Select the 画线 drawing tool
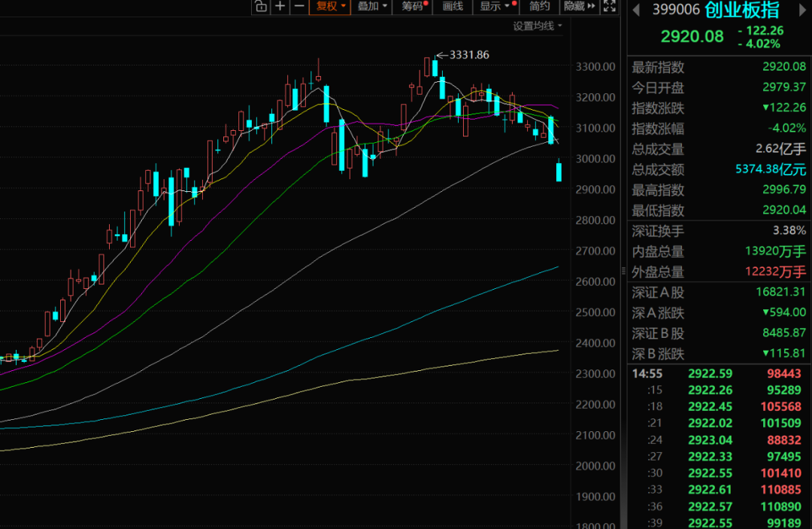Image resolution: width=812 pixels, height=529 pixels. click(x=453, y=7)
